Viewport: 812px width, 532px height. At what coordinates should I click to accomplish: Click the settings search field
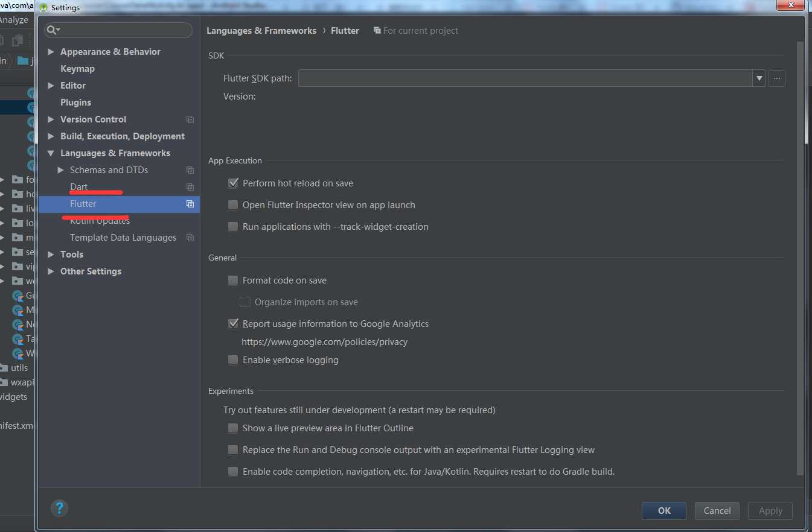pos(118,30)
